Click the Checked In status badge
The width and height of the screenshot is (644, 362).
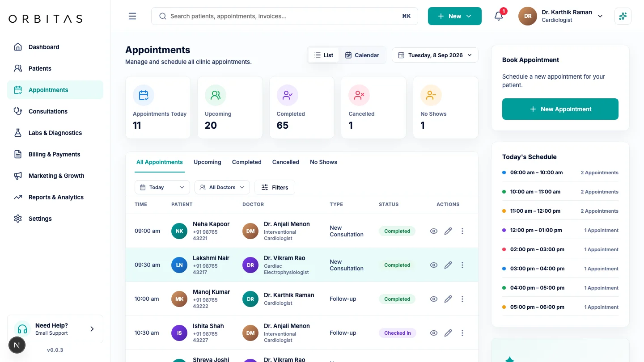pyautogui.click(x=398, y=333)
